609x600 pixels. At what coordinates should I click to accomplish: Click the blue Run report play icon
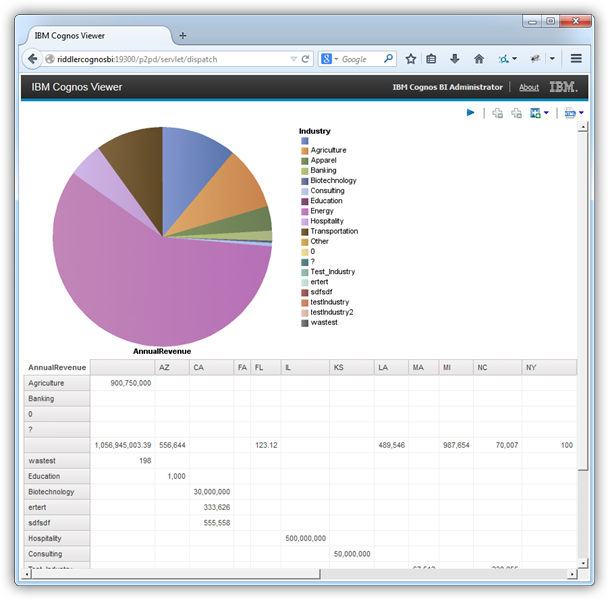pyautogui.click(x=470, y=113)
